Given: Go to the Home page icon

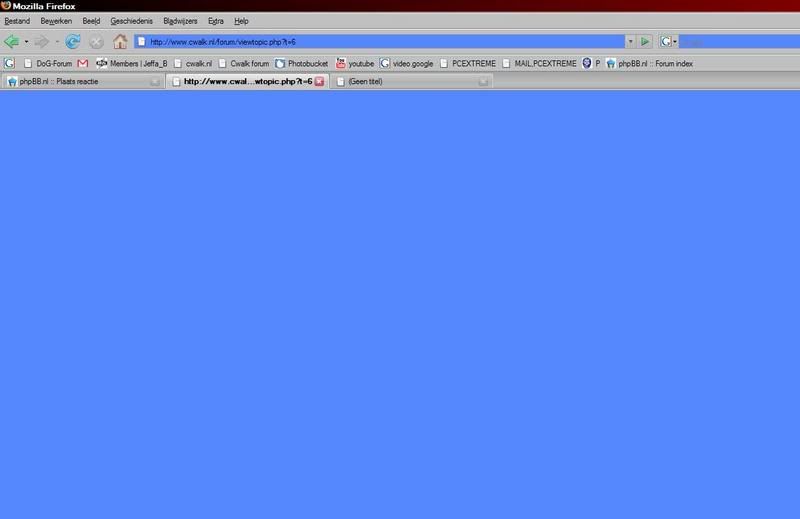Looking at the screenshot, I should [120, 42].
